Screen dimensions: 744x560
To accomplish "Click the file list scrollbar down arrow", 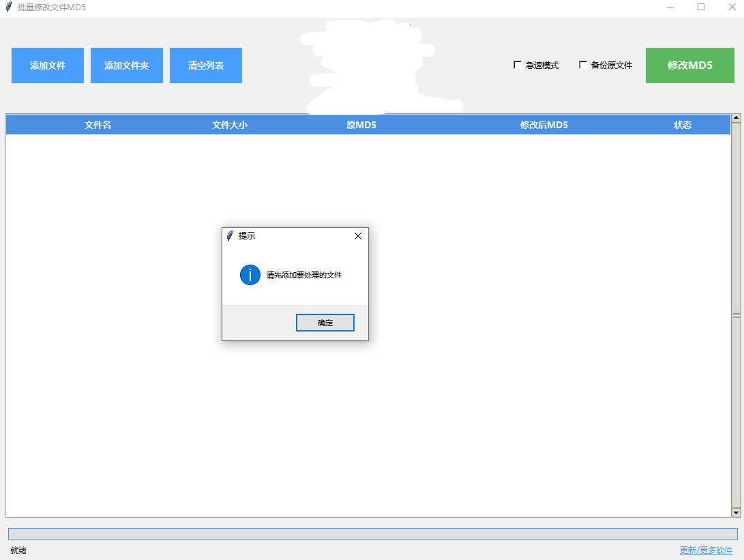I will tap(736, 512).
